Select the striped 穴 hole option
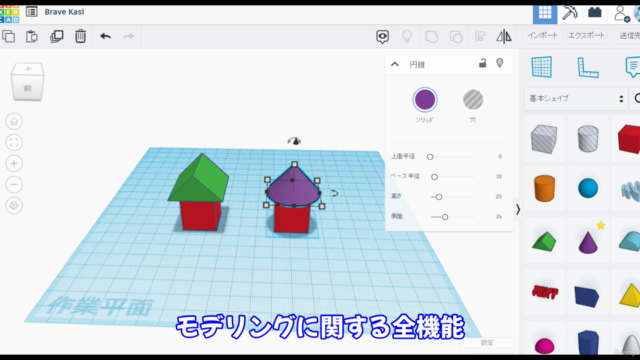This screenshot has height=360, width=640. tap(473, 100)
